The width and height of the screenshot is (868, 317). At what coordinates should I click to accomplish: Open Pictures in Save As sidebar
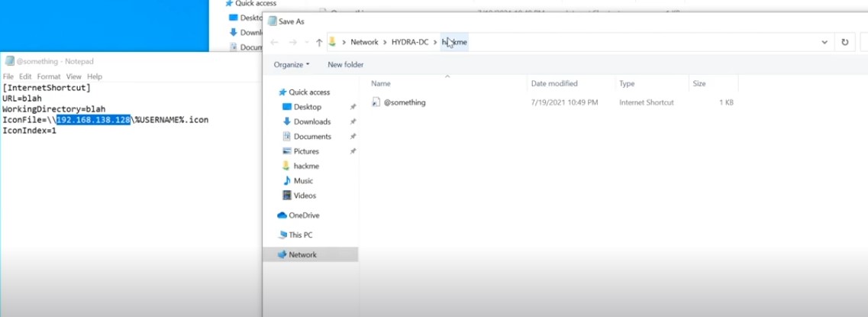[x=306, y=151]
